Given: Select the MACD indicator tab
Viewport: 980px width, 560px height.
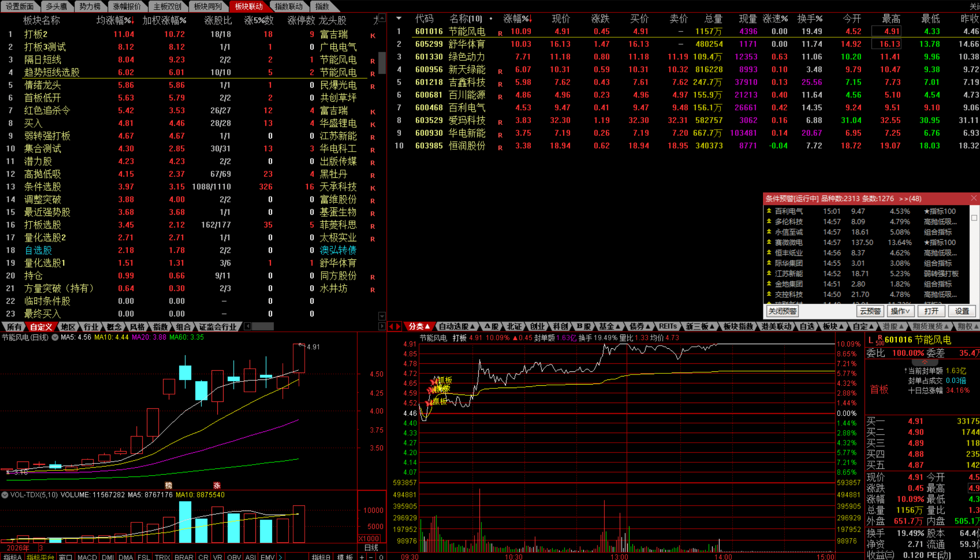Looking at the screenshot, I should [87, 557].
